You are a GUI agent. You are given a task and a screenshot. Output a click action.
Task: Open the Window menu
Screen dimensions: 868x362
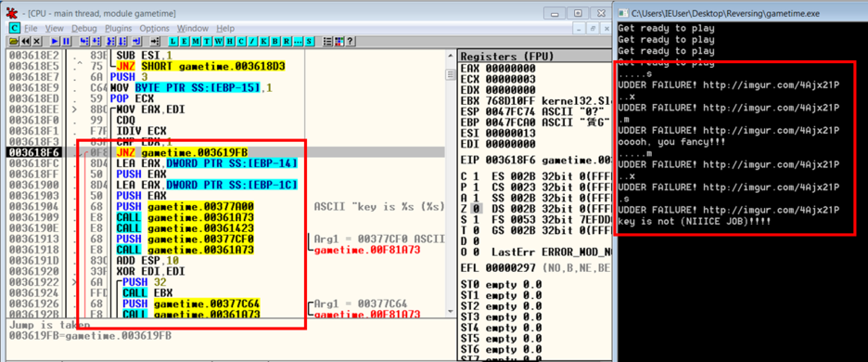[193, 28]
